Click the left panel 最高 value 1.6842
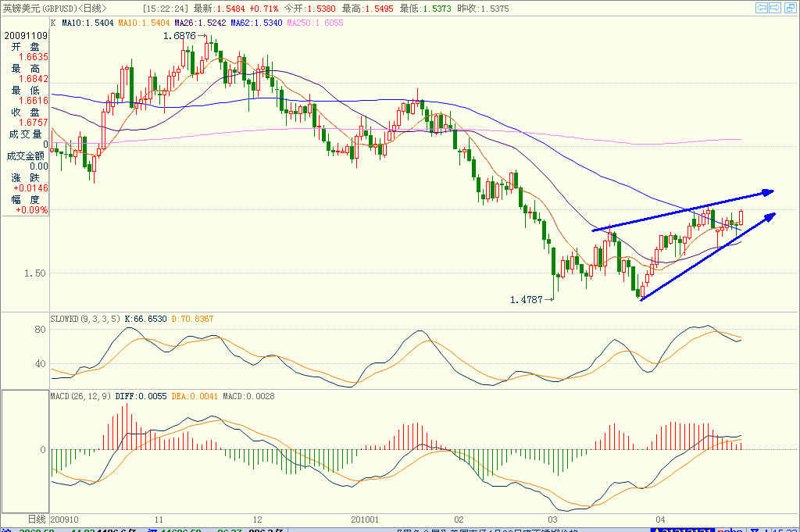Image resolution: width=800 pixels, height=532 pixels. click(33, 79)
